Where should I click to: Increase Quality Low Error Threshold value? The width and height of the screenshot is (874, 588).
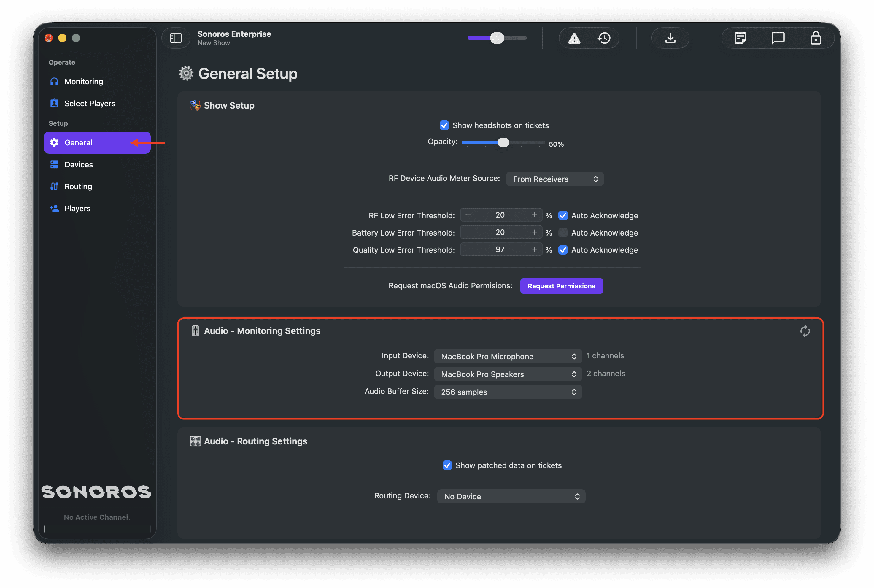pyautogui.click(x=534, y=250)
